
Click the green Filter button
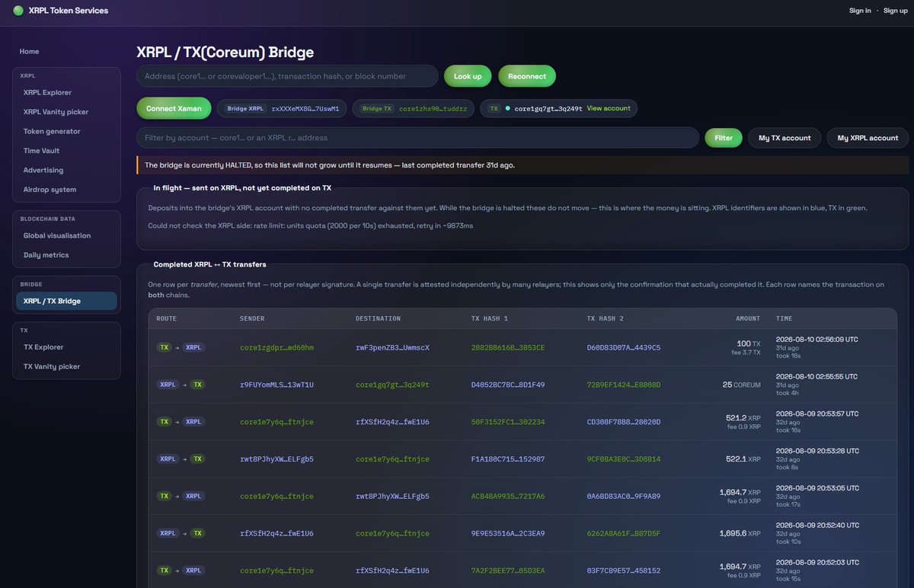coord(724,138)
